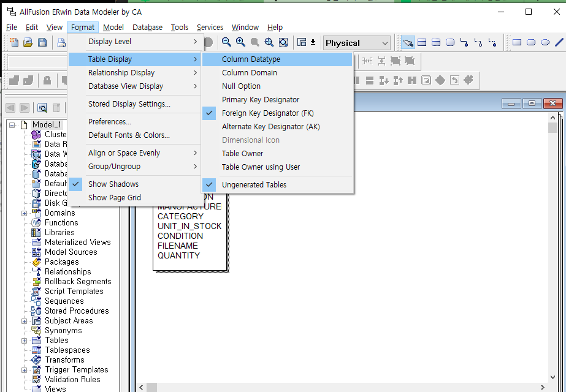Image resolution: width=566 pixels, height=392 pixels.
Task: Click the new subject area icon
Action: [302, 42]
